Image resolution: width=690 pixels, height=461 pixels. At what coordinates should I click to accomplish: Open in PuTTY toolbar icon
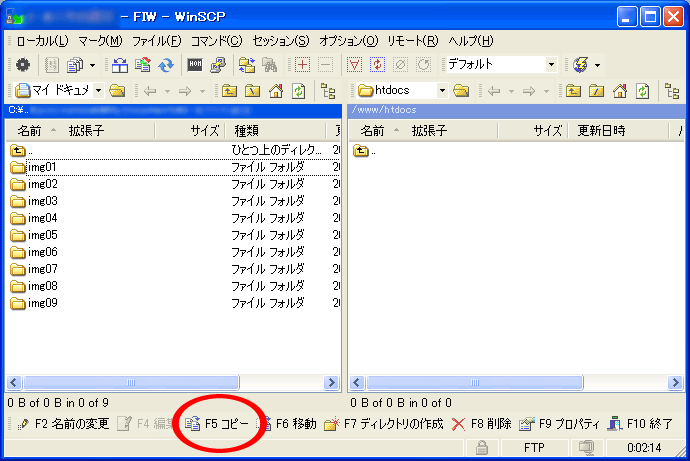218,65
